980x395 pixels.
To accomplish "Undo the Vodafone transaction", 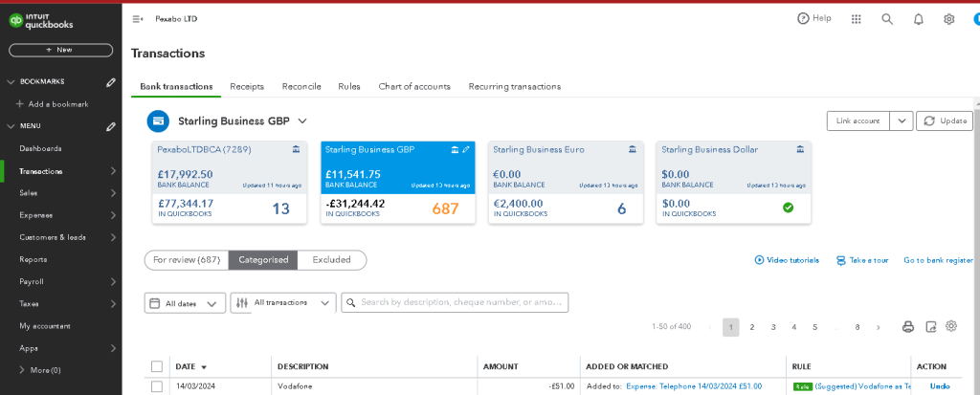I will pos(940,386).
